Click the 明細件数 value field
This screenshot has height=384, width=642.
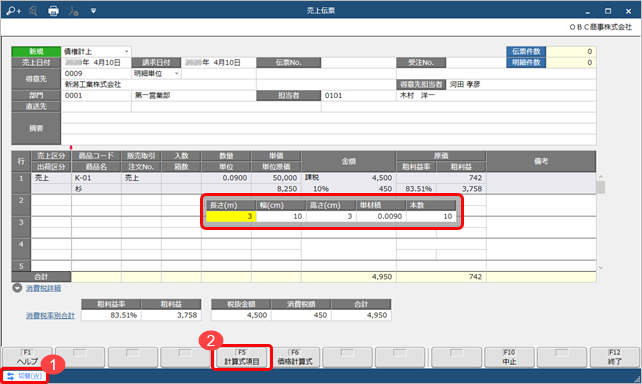(571, 63)
